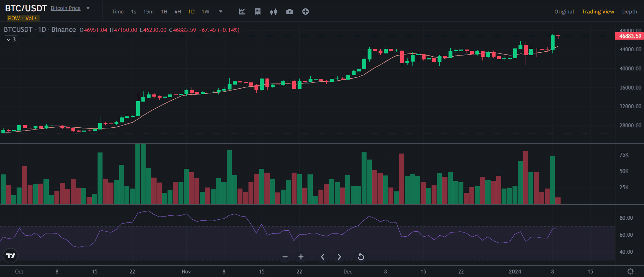Switch to the Depth chart tab
The width and height of the screenshot is (644, 277).
[629, 12]
